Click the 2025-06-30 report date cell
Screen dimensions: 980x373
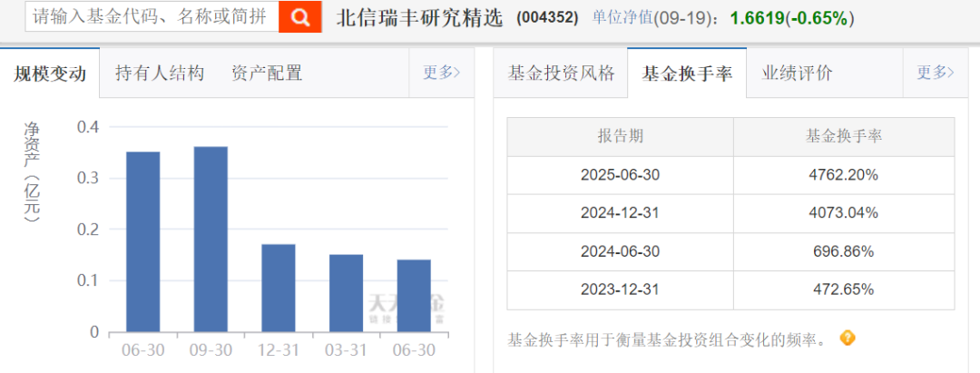[x=620, y=175]
